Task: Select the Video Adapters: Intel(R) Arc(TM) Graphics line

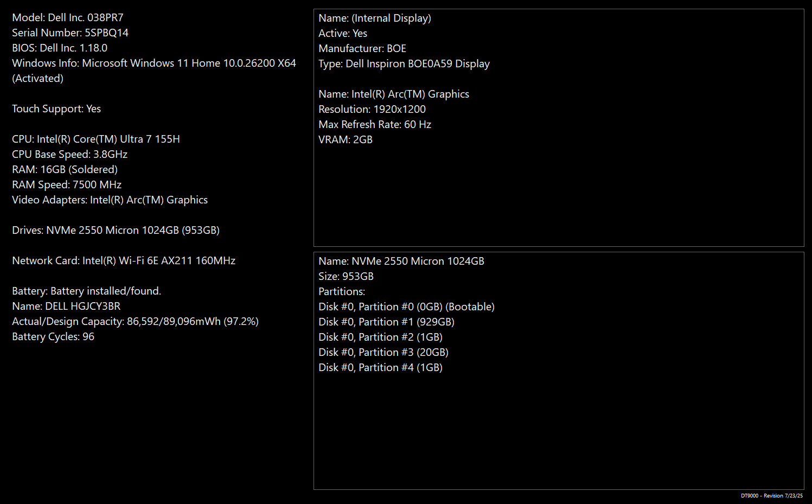Action: point(110,200)
